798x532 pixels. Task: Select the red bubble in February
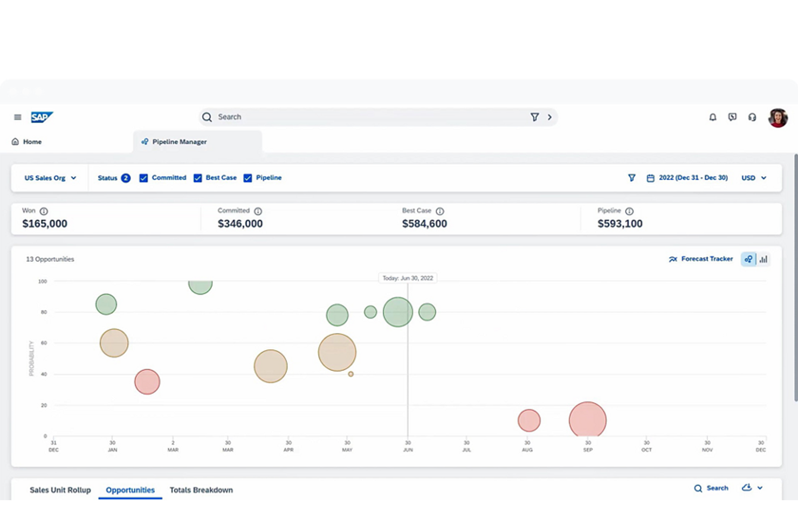coord(147,382)
